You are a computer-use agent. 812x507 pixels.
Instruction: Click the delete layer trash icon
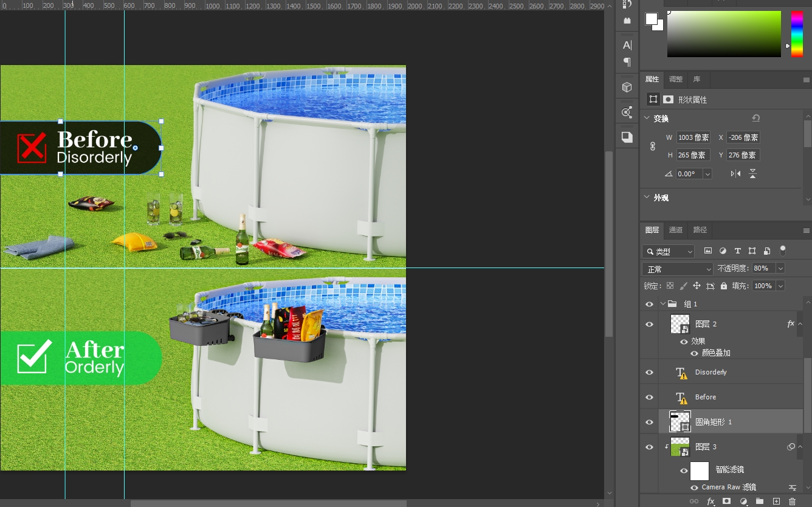792,502
